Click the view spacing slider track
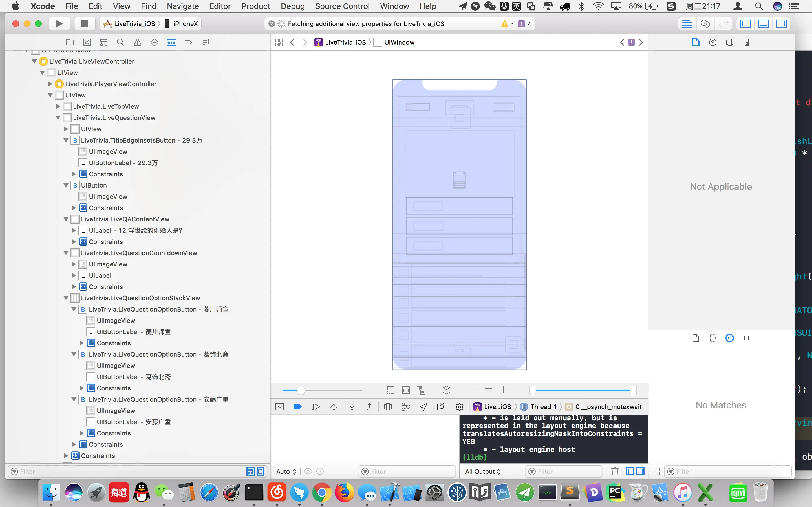Screen dimensions: 812x507 [332, 390]
